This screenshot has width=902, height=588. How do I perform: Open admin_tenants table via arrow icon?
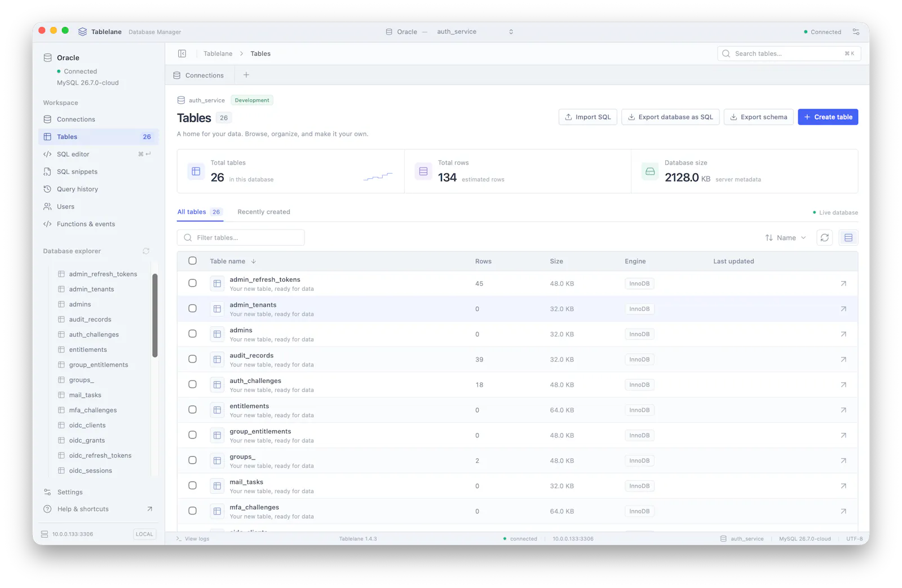[x=843, y=309]
